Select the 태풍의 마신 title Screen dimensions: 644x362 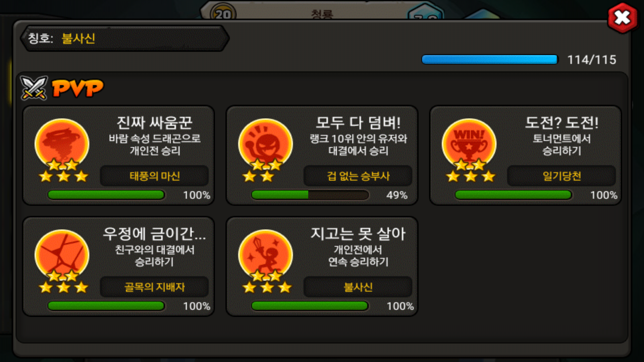(155, 176)
